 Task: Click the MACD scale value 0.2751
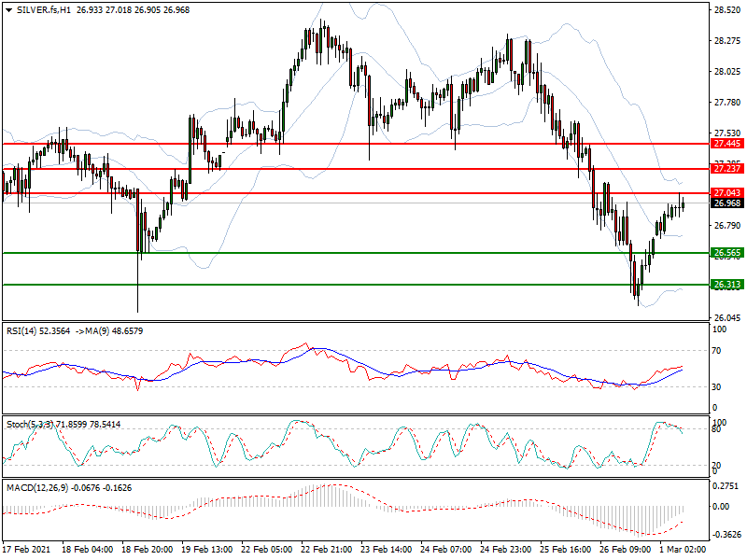coord(726,486)
